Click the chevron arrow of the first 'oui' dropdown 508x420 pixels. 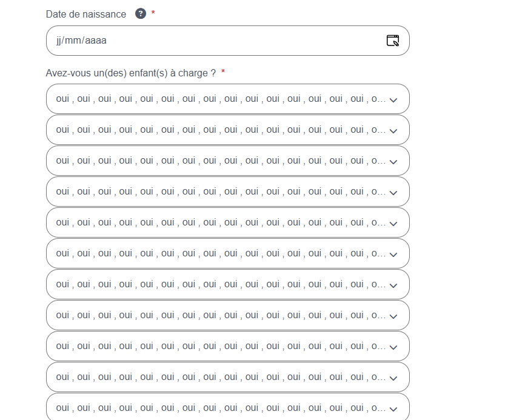click(x=393, y=100)
